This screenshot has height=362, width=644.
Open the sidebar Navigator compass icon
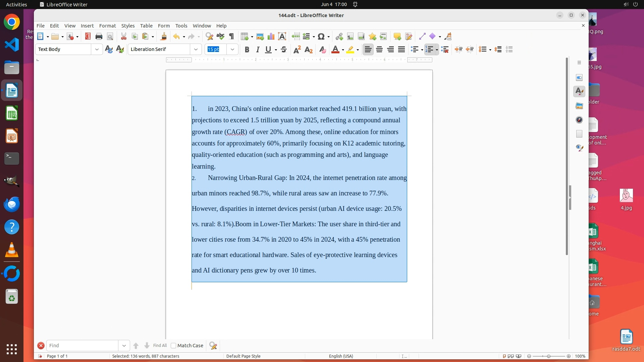pyautogui.click(x=579, y=120)
